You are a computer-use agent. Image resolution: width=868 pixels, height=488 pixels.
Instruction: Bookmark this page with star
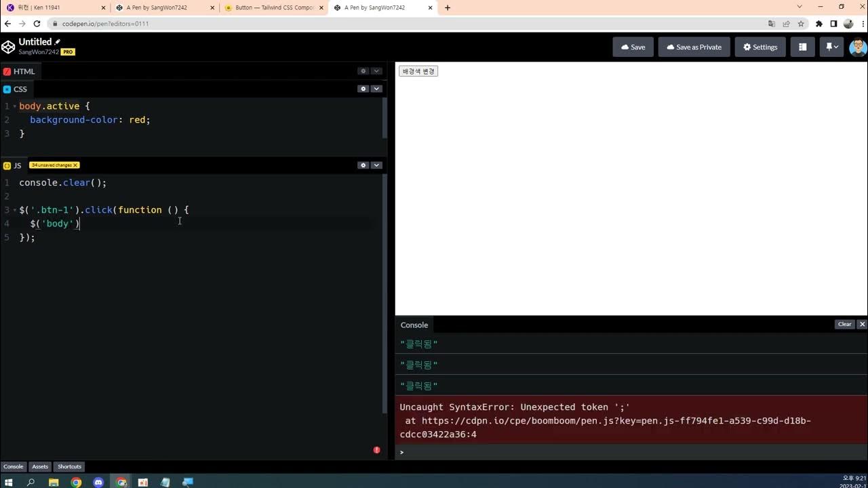[x=801, y=24]
